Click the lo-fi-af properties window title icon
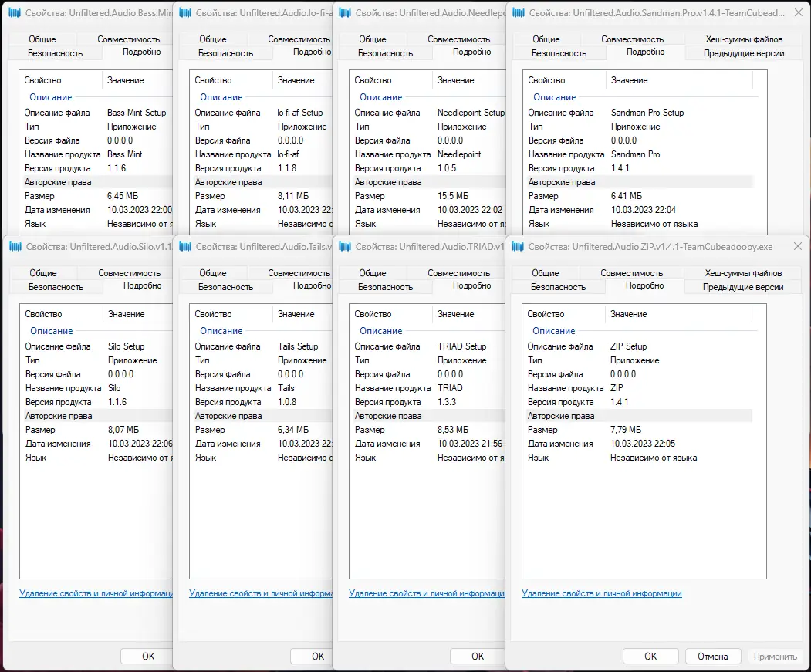Screen dimensions: 811x672 (185, 13)
